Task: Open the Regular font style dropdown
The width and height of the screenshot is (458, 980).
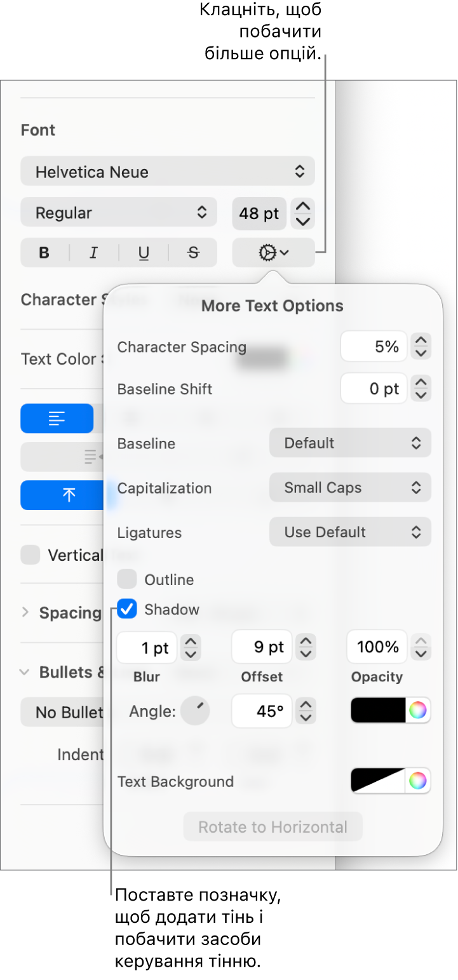Action: (x=119, y=213)
